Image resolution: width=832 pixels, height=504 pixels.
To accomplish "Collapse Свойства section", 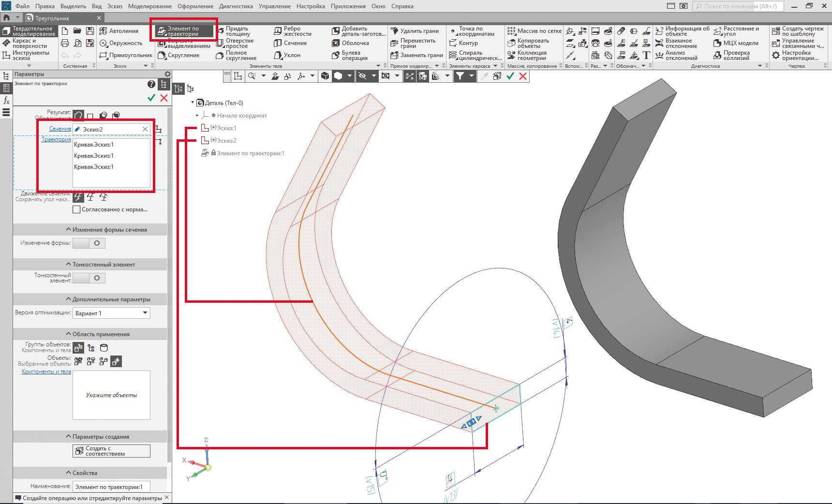I will [90, 473].
